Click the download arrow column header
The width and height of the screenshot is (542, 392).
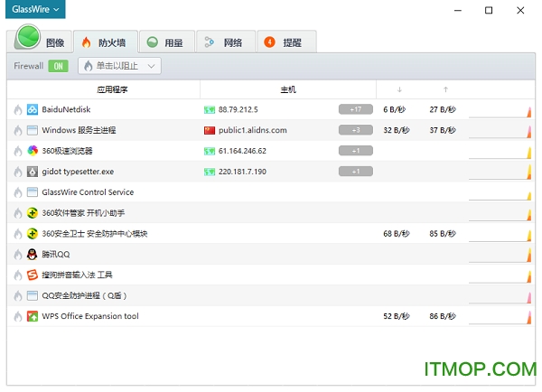(399, 89)
